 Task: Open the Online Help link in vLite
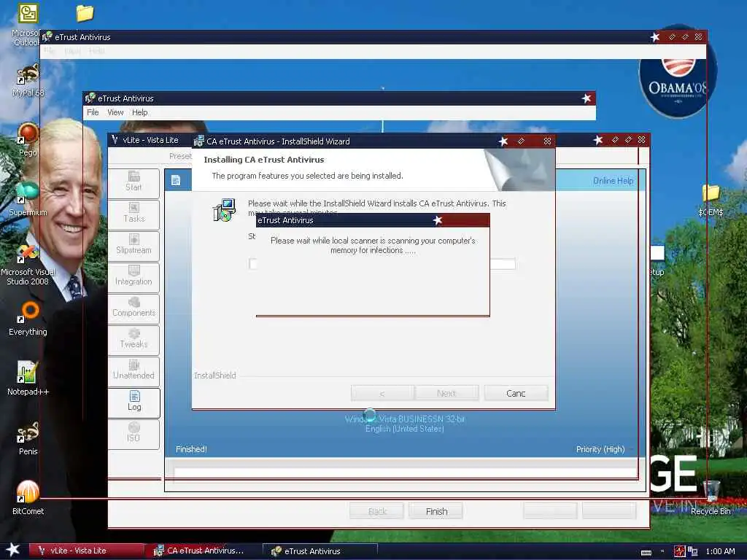tap(613, 181)
